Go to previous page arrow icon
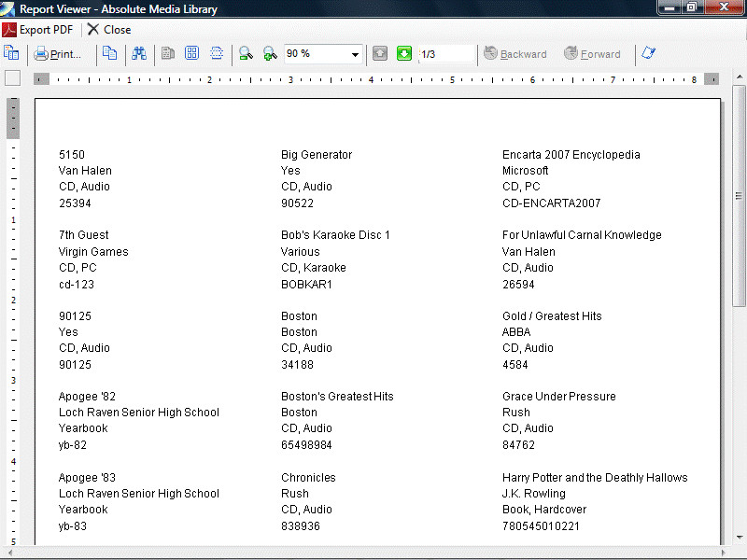The width and height of the screenshot is (747, 560). tap(380, 53)
